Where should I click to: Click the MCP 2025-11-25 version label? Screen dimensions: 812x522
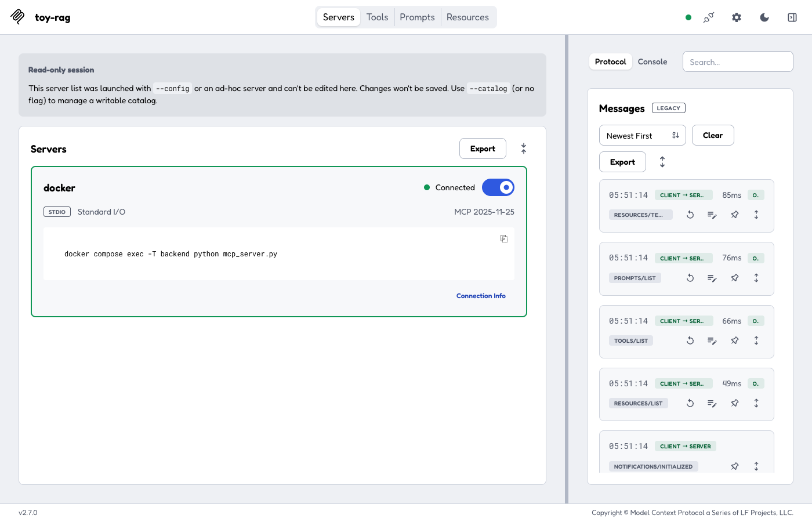(x=484, y=212)
